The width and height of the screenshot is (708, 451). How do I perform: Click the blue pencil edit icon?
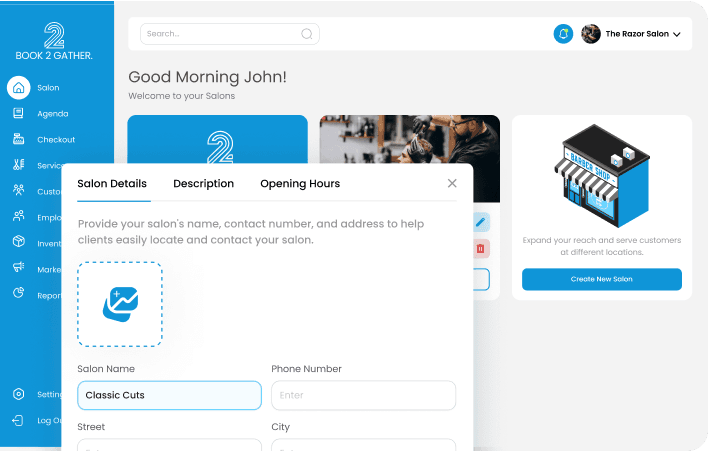(481, 222)
